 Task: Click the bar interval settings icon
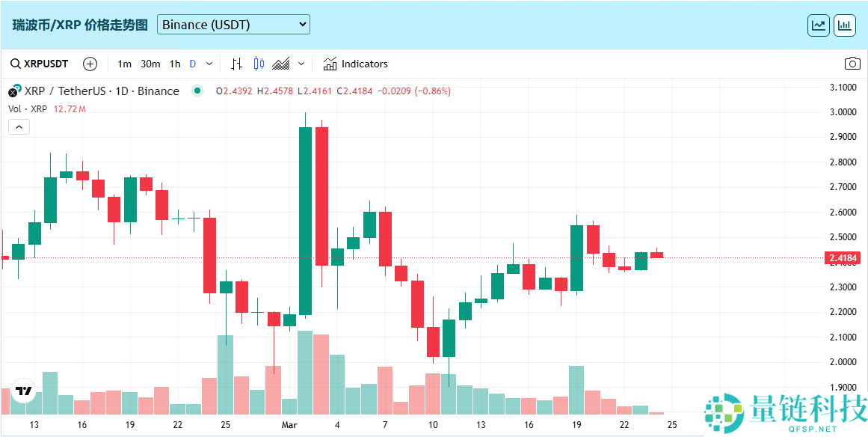click(x=236, y=64)
